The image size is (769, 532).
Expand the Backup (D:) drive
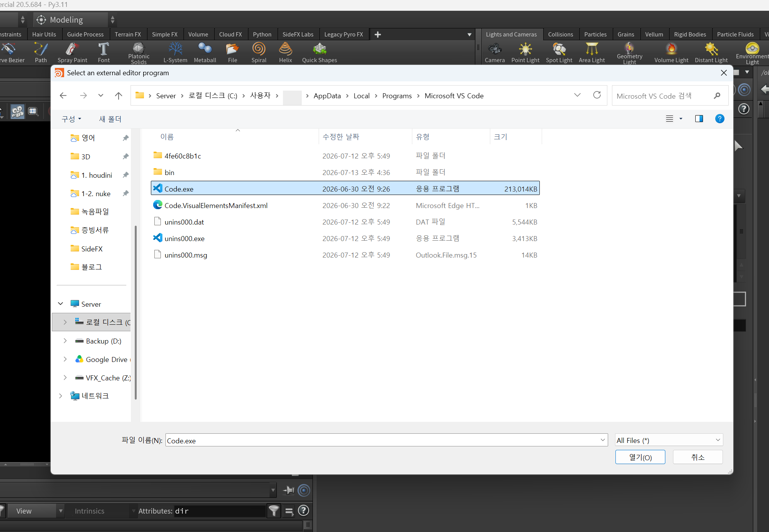pos(65,341)
